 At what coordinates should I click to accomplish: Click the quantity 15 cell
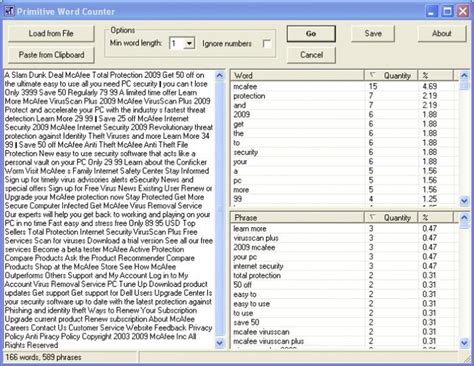point(373,87)
